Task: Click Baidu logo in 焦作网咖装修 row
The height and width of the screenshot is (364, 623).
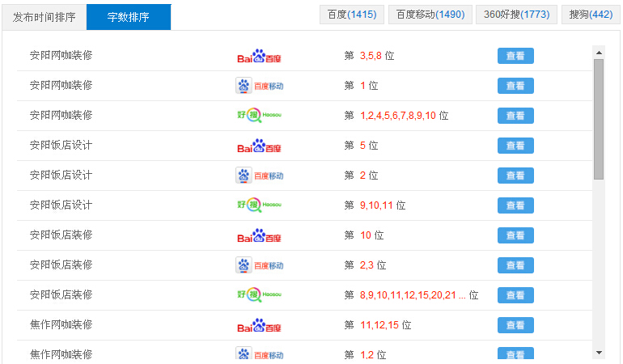Action: coord(259,325)
